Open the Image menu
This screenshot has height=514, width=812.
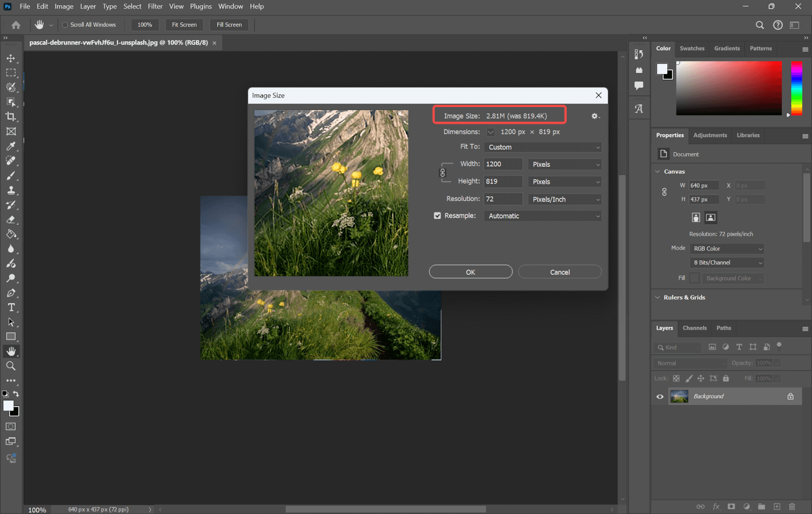pyautogui.click(x=63, y=6)
